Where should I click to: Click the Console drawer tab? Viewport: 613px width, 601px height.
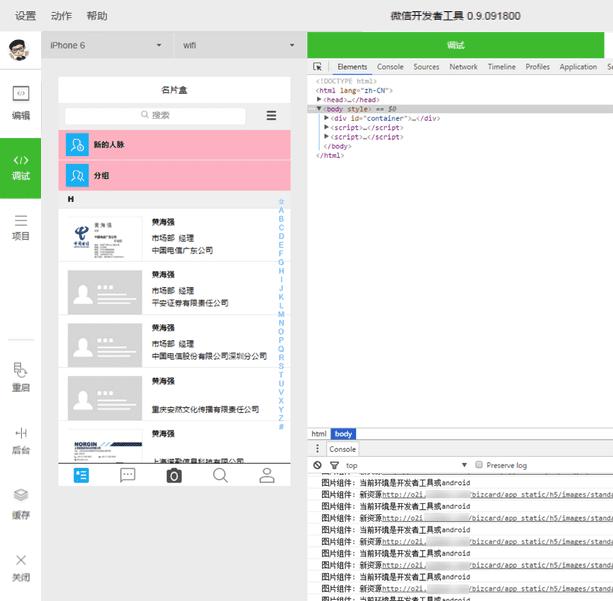[342, 449]
